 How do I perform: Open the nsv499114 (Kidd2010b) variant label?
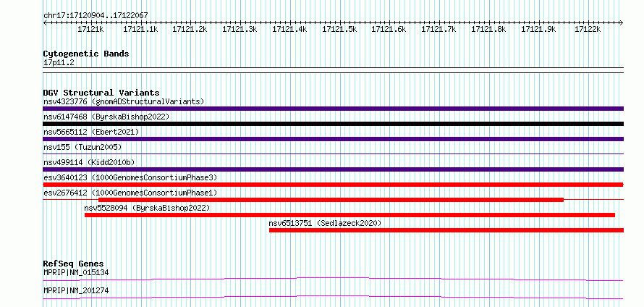coord(89,162)
